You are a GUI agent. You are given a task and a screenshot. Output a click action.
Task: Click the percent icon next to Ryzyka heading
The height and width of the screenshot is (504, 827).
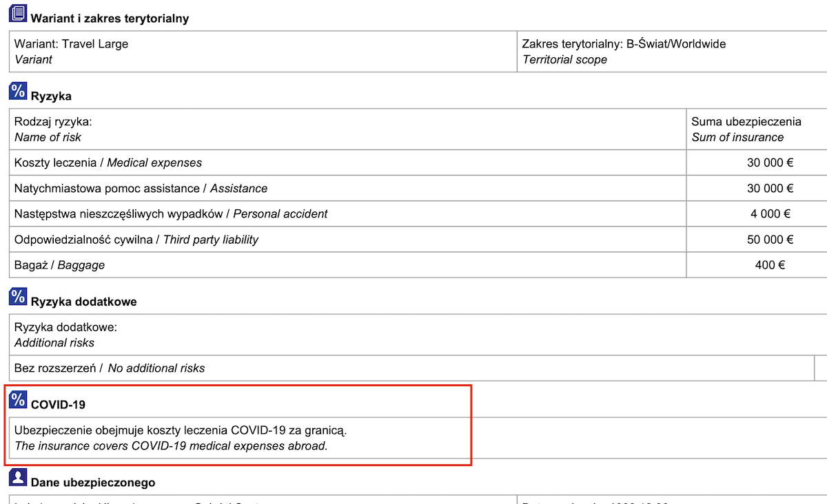pyautogui.click(x=18, y=91)
